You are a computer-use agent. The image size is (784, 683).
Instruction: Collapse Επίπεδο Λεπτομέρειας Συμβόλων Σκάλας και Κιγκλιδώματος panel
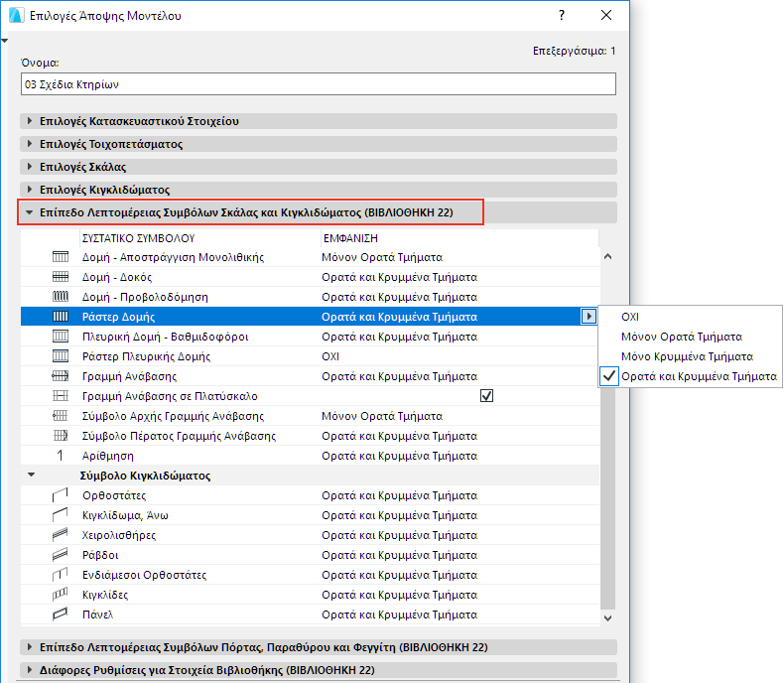coord(30,212)
